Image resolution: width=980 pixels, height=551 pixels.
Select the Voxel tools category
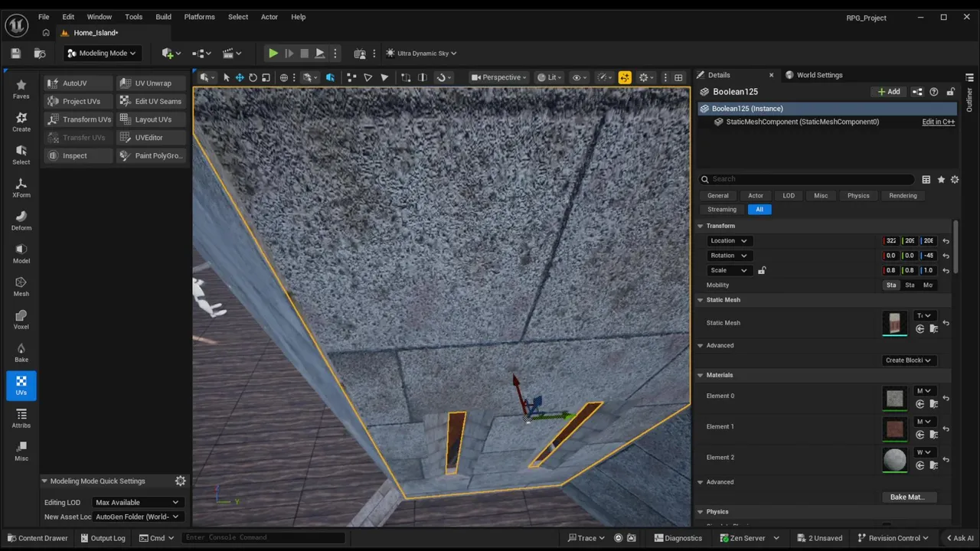[21, 319]
